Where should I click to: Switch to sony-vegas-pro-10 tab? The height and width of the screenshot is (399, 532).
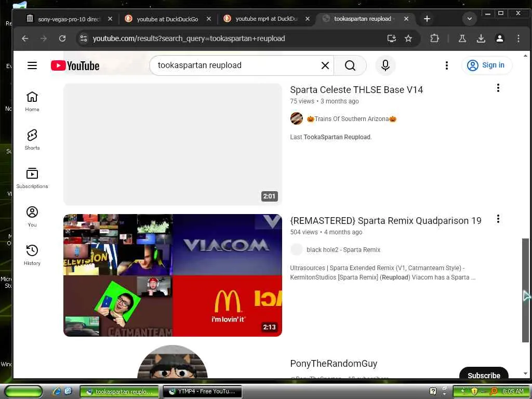pos(68,19)
